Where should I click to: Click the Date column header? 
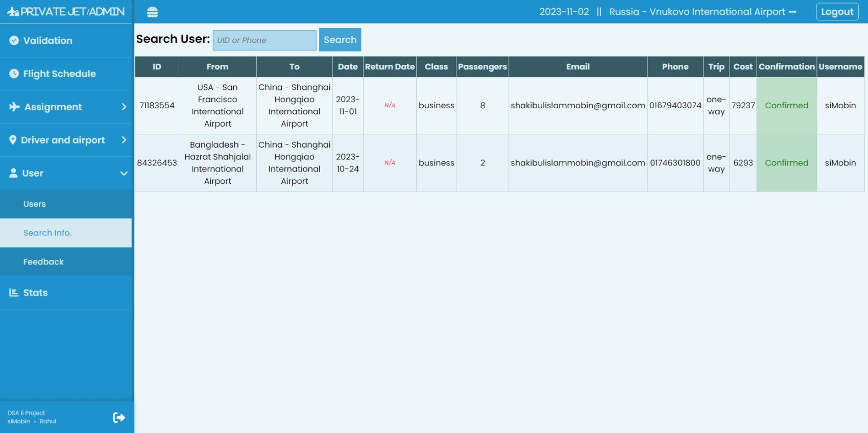tap(348, 67)
